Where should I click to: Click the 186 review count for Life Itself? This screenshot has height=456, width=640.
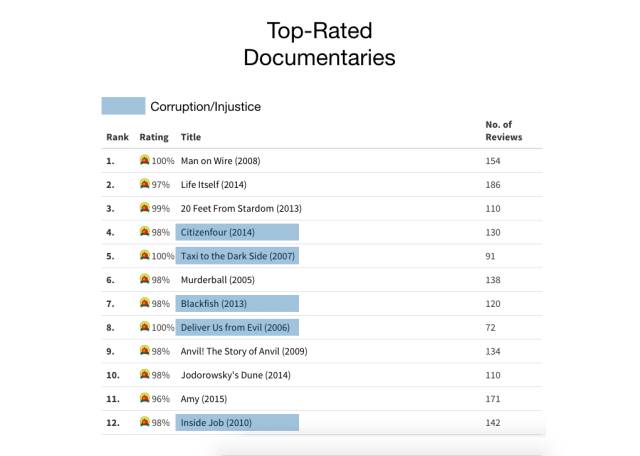pos(493,185)
